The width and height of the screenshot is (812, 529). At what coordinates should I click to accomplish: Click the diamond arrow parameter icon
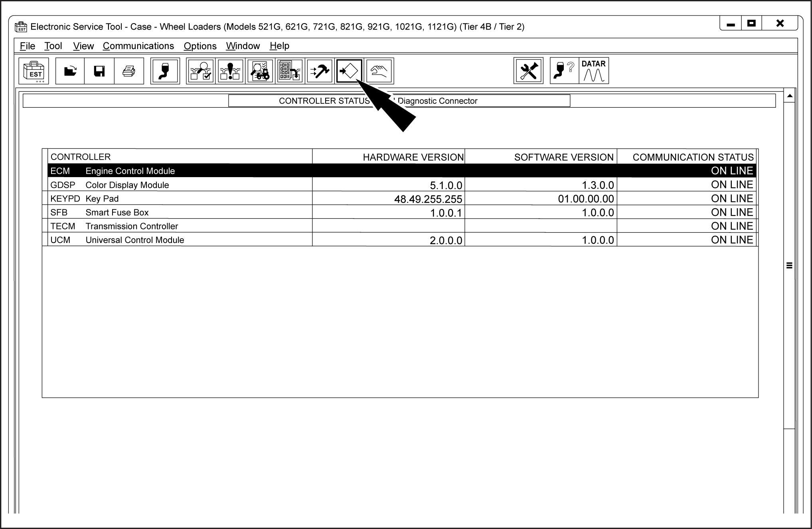point(349,71)
